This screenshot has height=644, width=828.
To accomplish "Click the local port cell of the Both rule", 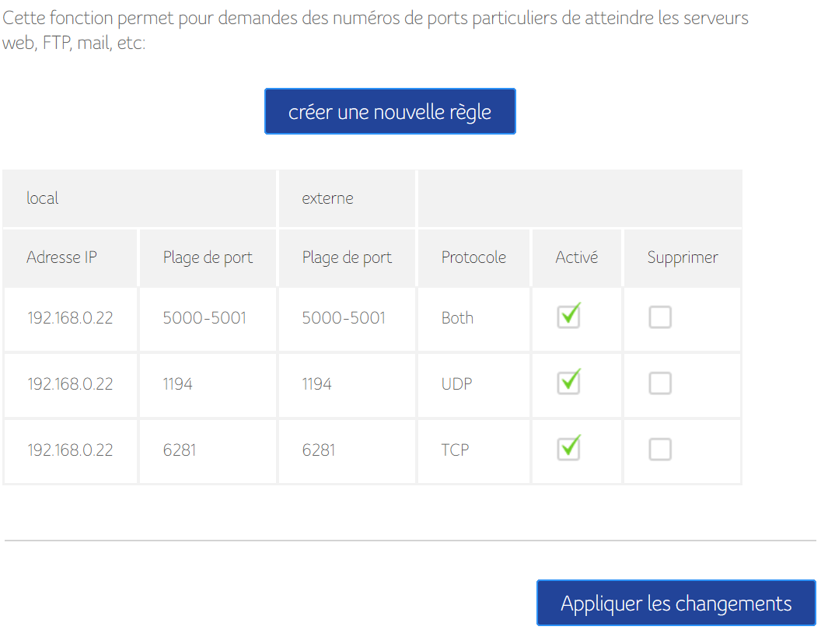I will (204, 318).
